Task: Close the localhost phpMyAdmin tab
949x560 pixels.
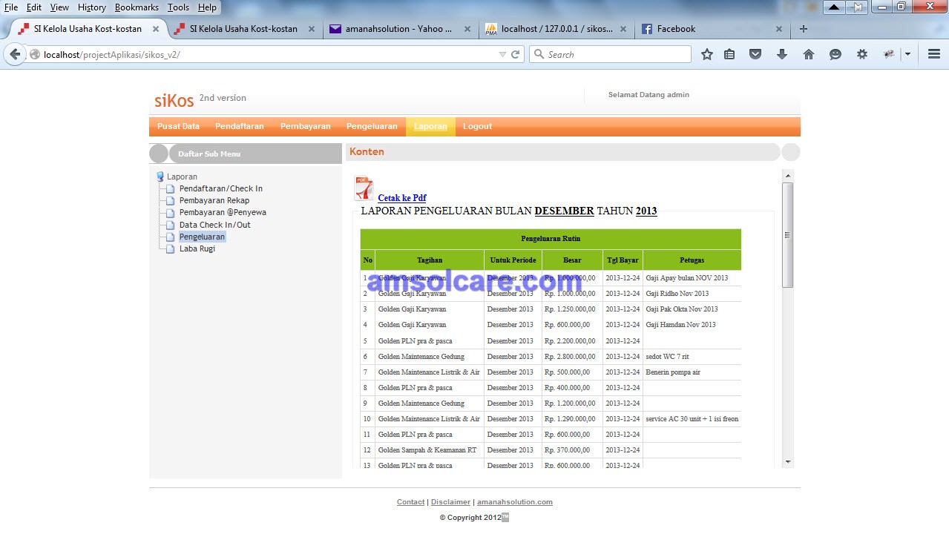Action: pyautogui.click(x=623, y=29)
